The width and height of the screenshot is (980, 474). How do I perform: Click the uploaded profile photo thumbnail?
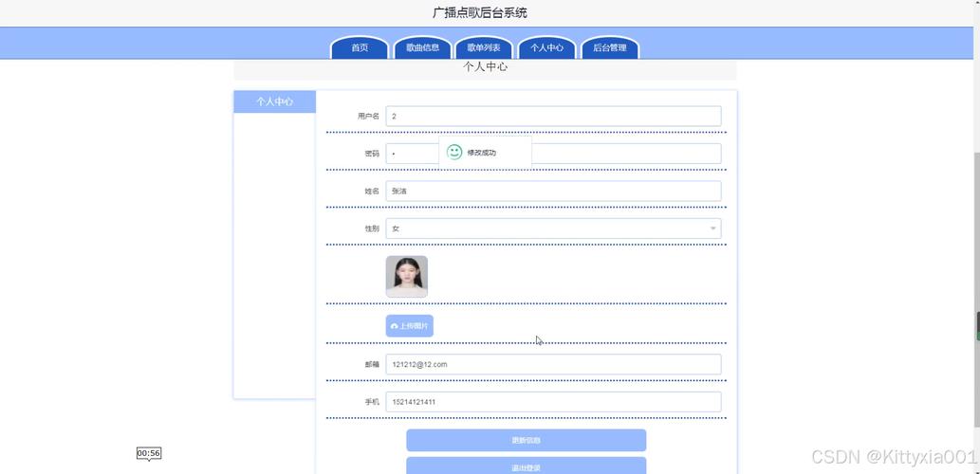click(x=406, y=276)
